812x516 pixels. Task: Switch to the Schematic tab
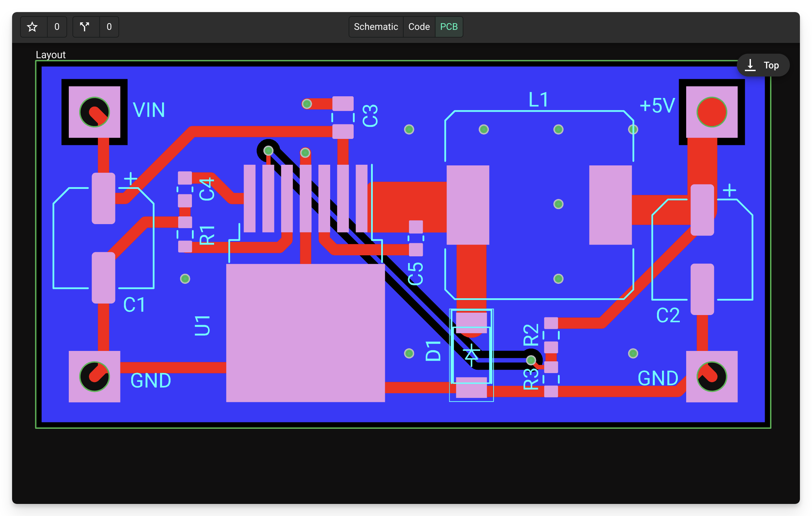pos(376,27)
